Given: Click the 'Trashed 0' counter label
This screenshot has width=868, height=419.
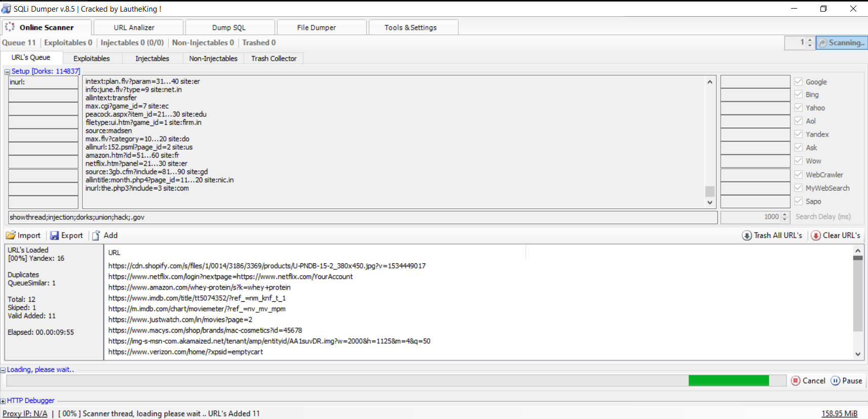Looking at the screenshot, I should [259, 42].
